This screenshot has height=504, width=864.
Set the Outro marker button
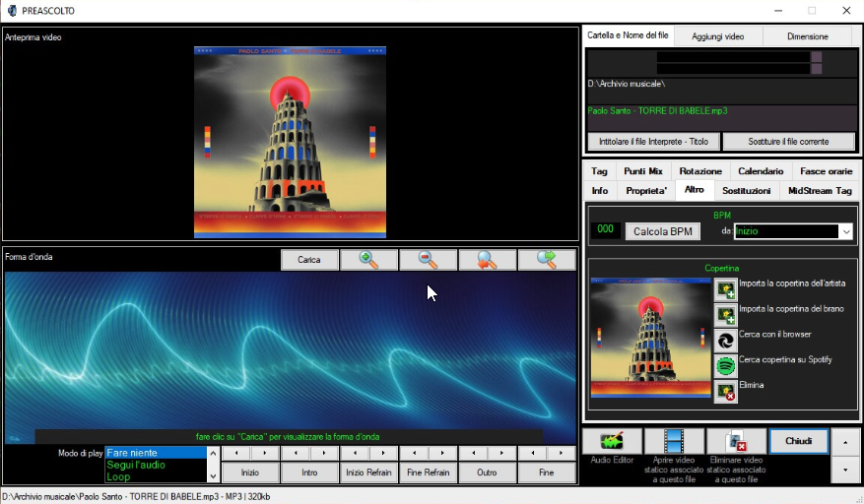click(487, 472)
